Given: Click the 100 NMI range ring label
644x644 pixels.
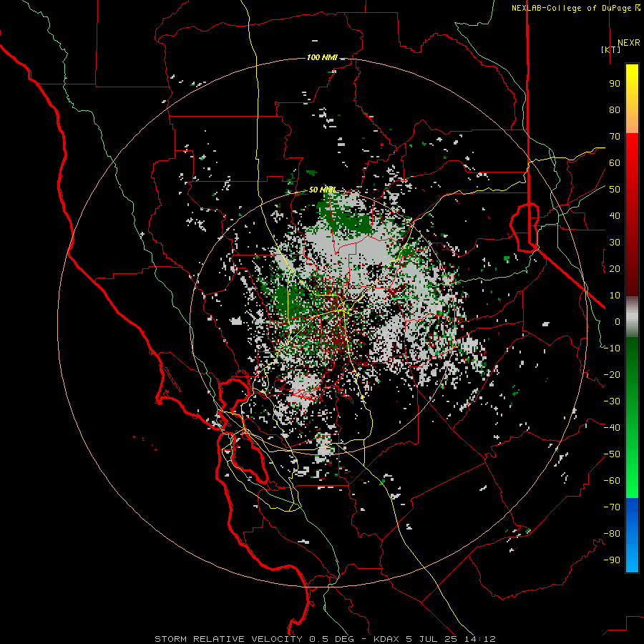Looking at the screenshot, I should coord(322,57).
